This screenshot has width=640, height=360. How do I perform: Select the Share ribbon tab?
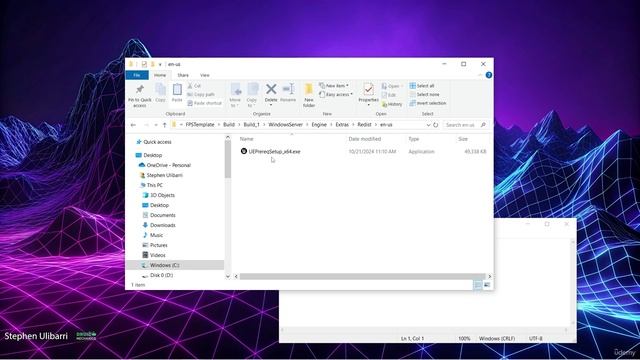tap(183, 75)
